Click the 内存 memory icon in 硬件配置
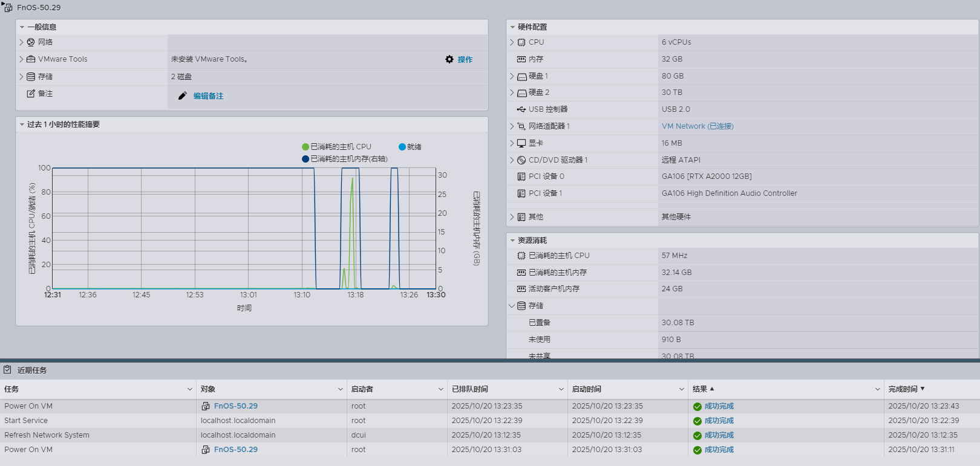This screenshot has height=466, width=980. [x=521, y=59]
